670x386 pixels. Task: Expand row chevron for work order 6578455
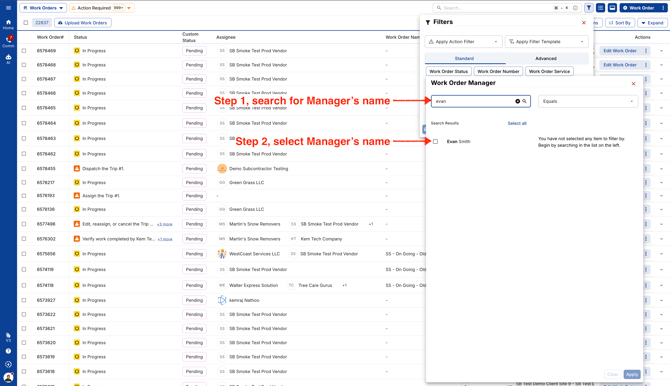click(x=661, y=168)
